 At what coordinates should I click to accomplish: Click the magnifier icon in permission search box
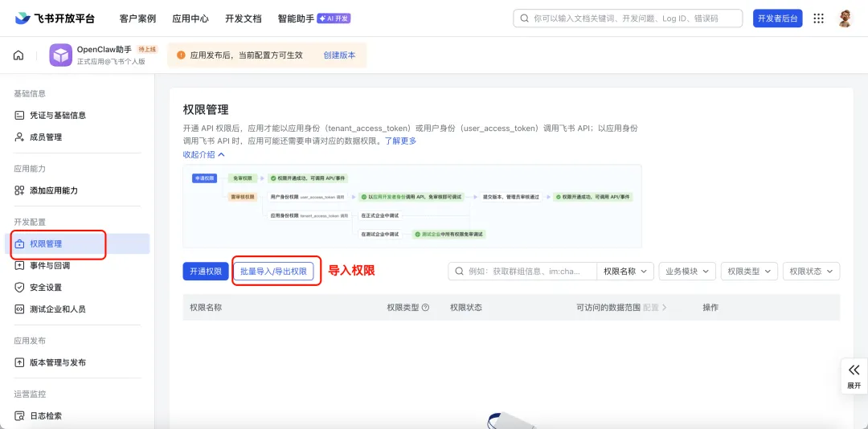(459, 272)
